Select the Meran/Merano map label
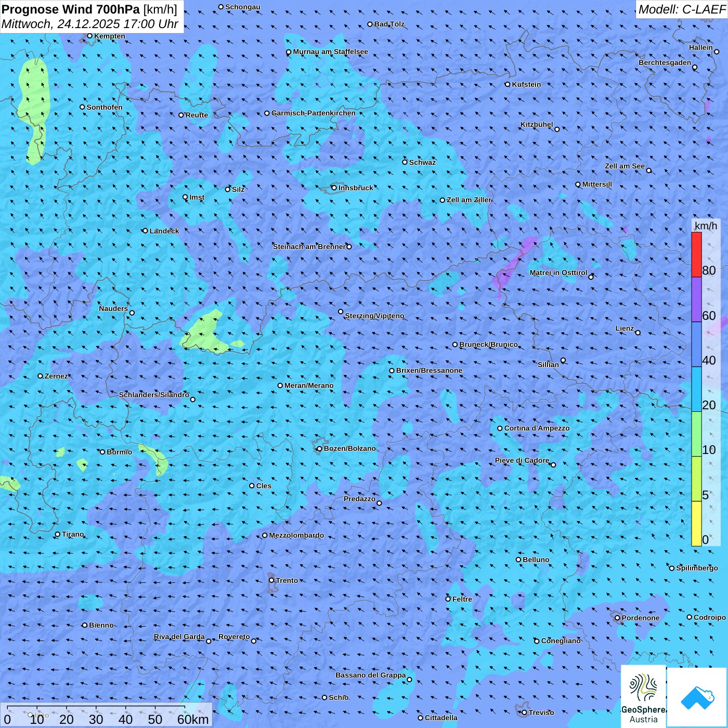This screenshot has height=728, width=728. [309, 385]
